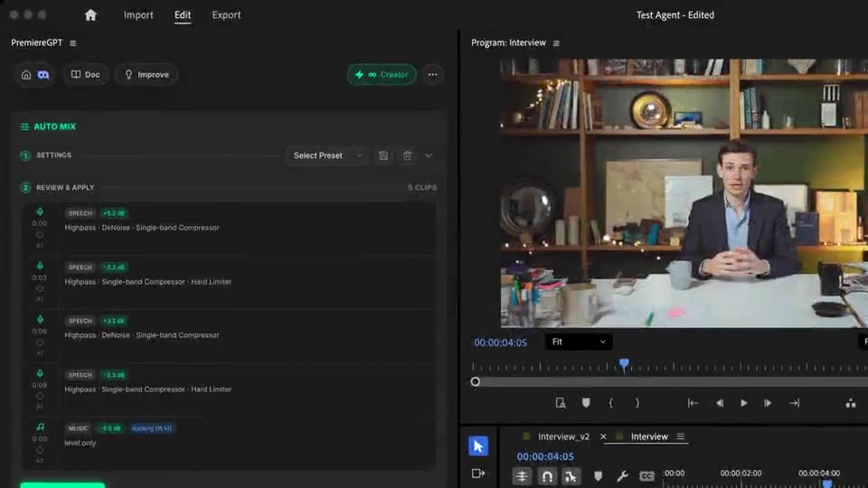Image resolution: width=868 pixels, height=488 pixels.
Task: Click the program monitor playhead marker
Action: click(624, 364)
